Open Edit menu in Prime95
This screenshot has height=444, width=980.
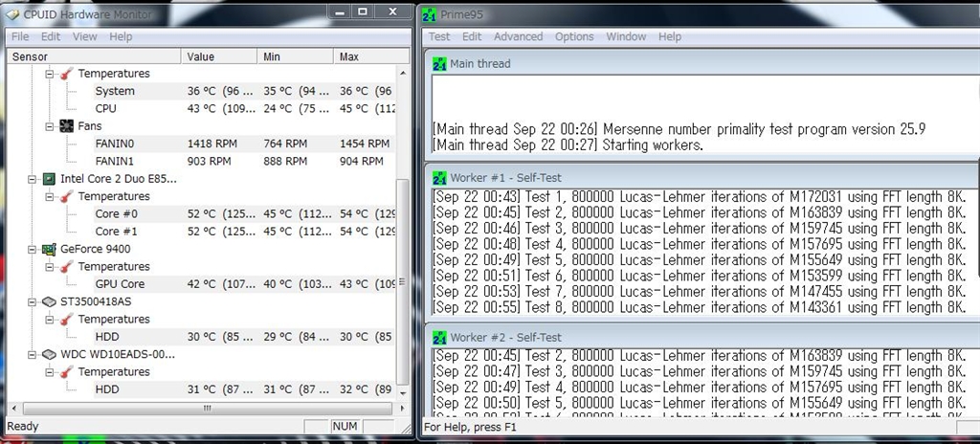click(x=472, y=37)
